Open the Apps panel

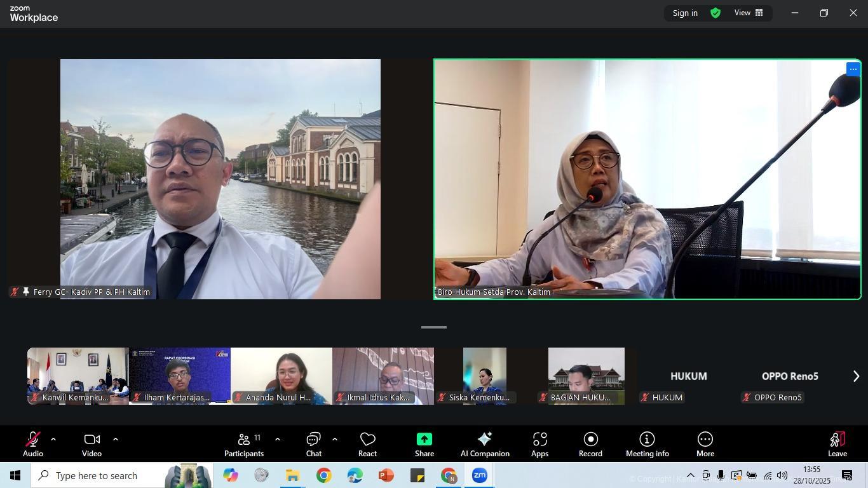[x=539, y=443]
